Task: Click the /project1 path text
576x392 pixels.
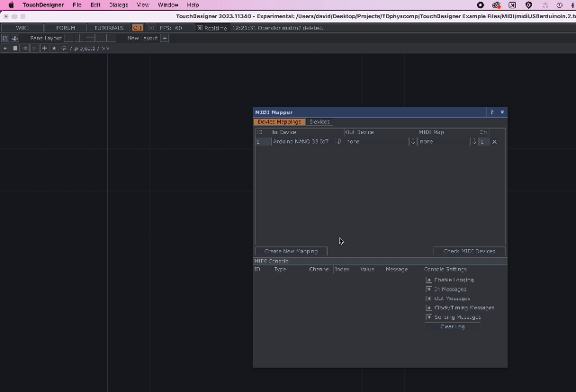Action: pos(84,49)
